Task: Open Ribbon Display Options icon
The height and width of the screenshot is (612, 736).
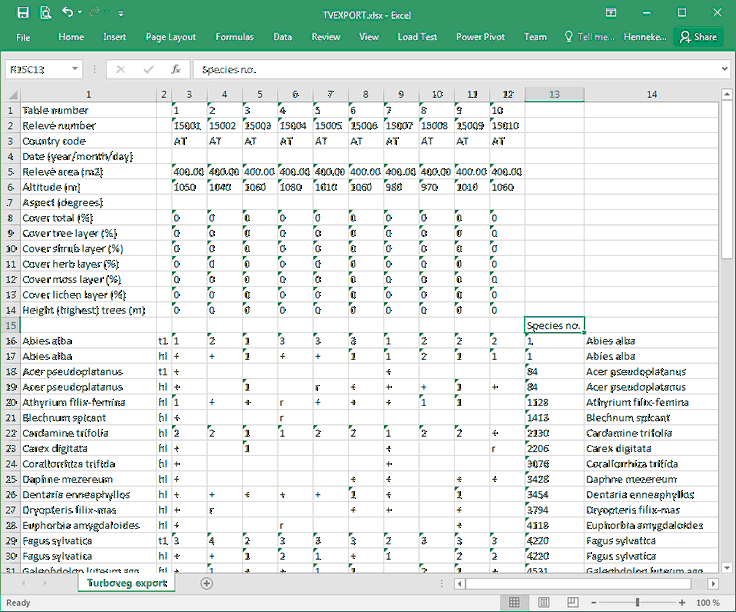Action: click(612, 13)
